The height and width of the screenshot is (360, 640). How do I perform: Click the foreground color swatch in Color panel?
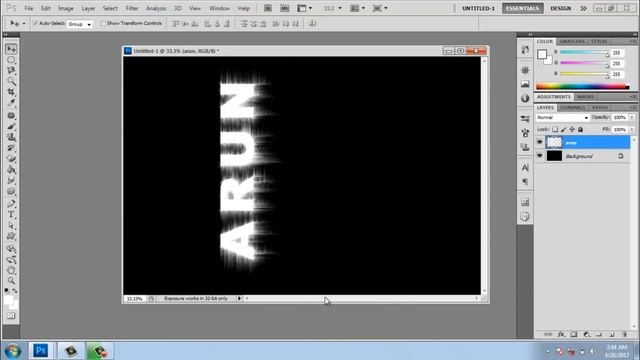tap(542, 54)
